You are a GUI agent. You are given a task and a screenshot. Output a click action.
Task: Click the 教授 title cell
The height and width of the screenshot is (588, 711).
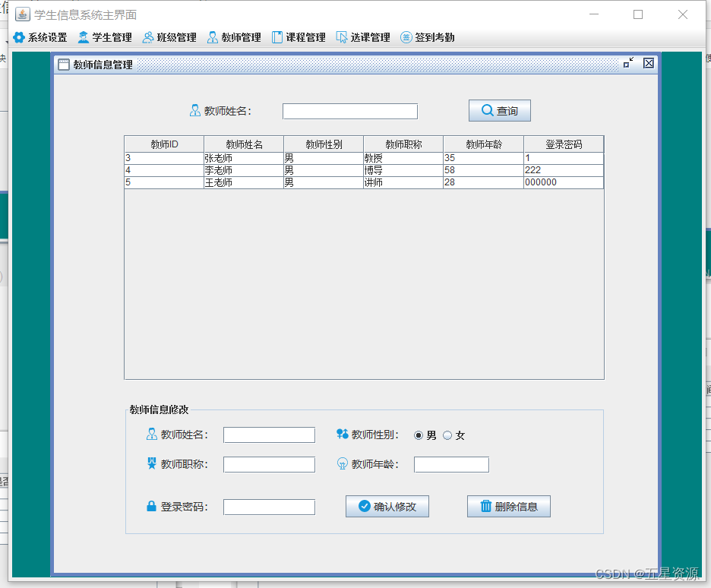[403, 158]
